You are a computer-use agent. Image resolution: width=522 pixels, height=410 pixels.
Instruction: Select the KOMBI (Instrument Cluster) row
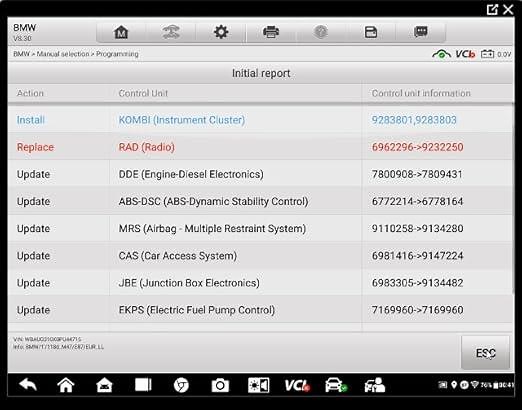point(261,120)
